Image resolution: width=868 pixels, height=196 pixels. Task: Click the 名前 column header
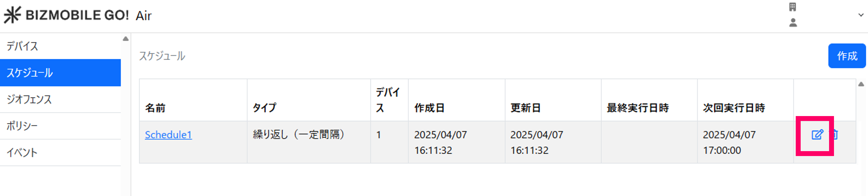pos(155,108)
